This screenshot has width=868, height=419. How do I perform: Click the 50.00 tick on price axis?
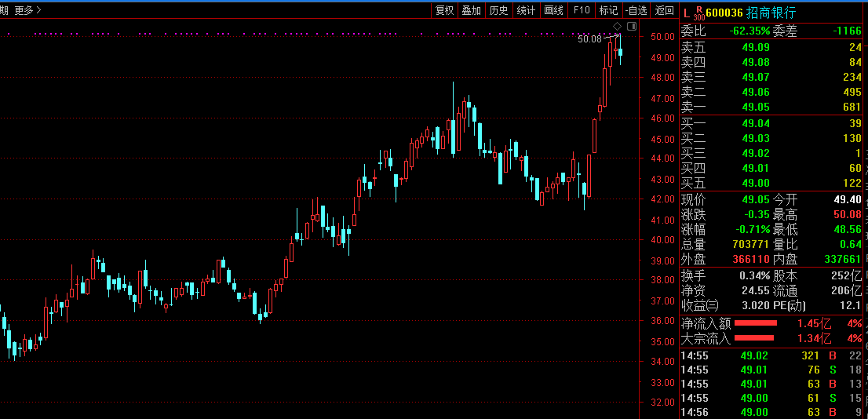click(x=662, y=37)
